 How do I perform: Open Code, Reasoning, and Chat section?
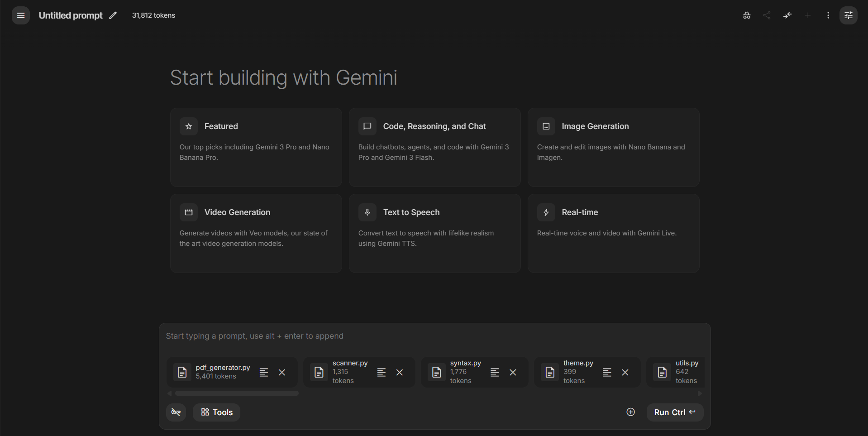pos(434,148)
